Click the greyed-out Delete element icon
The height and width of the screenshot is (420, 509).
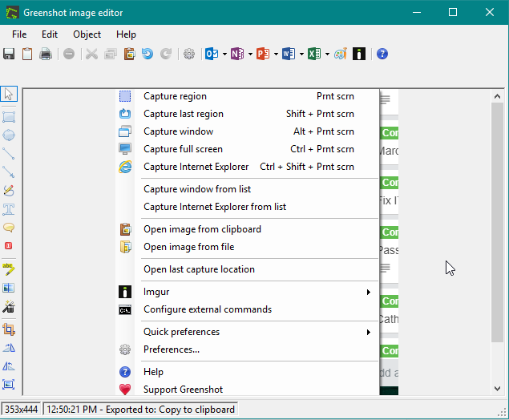(69, 54)
